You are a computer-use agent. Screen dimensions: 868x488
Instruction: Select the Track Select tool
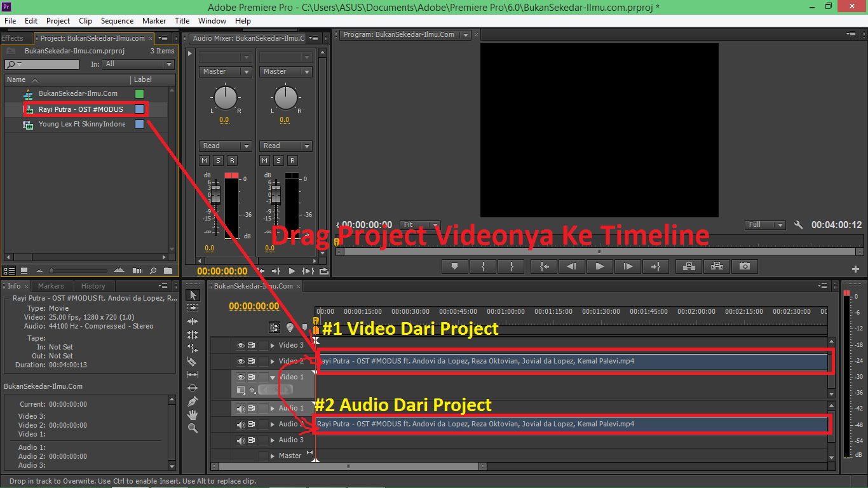pyautogui.click(x=193, y=308)
